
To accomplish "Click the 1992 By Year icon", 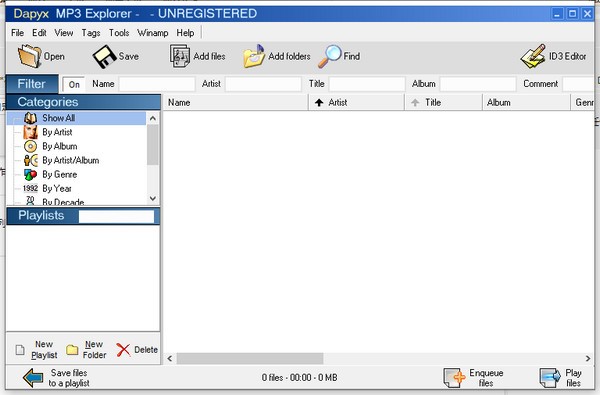I will click(x=30, y=188).
